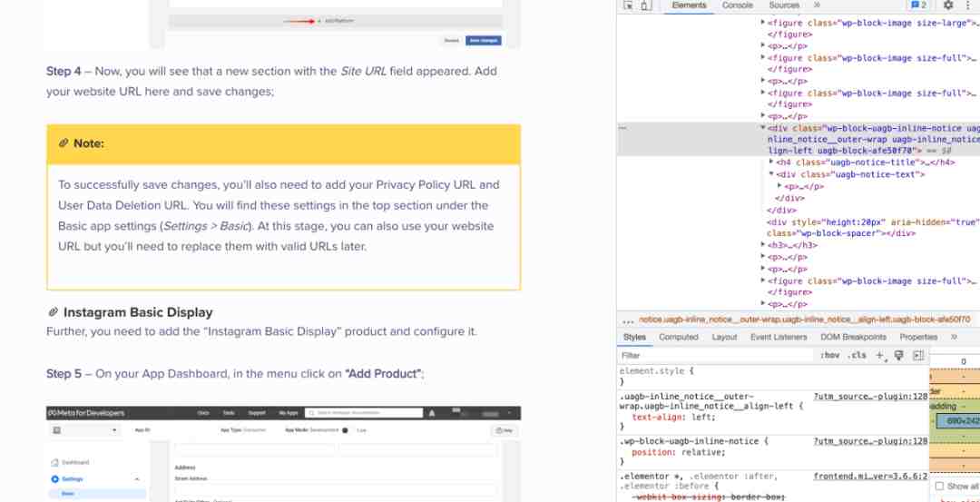Open the rendering emulations paintbrush icon
The width and height of the screenshot is (980, 502).
point(898,355)
